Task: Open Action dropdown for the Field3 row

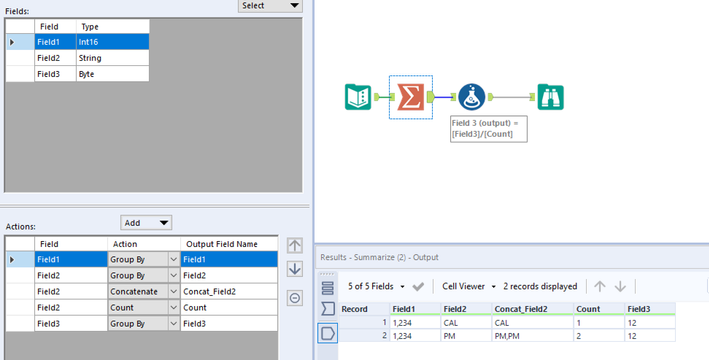Action: (174, 324)
